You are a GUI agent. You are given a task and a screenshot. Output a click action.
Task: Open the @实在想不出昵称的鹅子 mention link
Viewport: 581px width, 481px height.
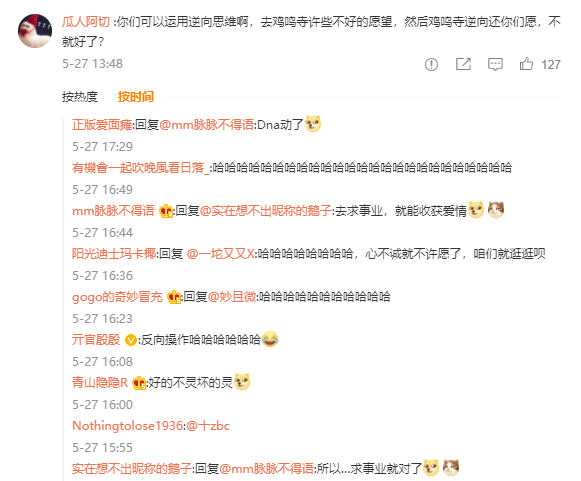[x=266, y=211]
